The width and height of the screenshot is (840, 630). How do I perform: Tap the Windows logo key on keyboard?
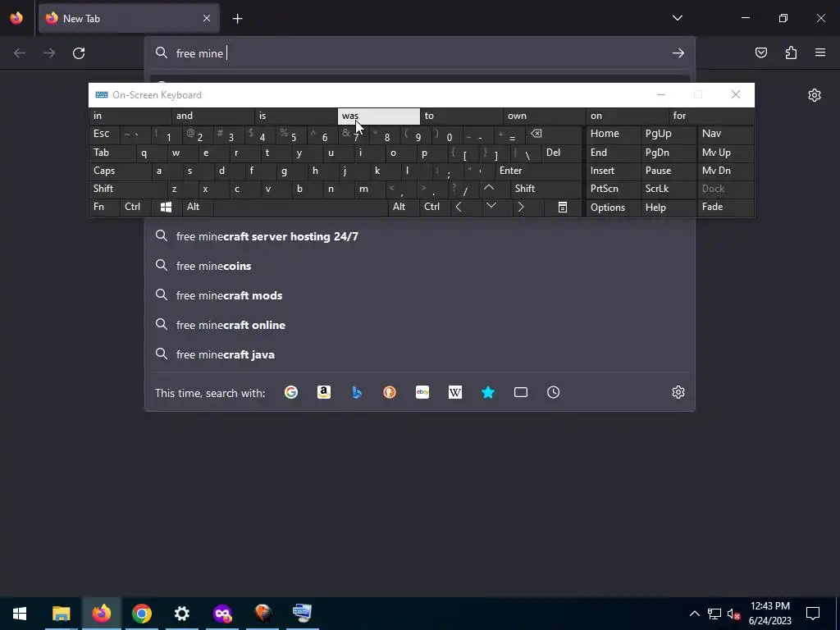click(x=166, y=207)
